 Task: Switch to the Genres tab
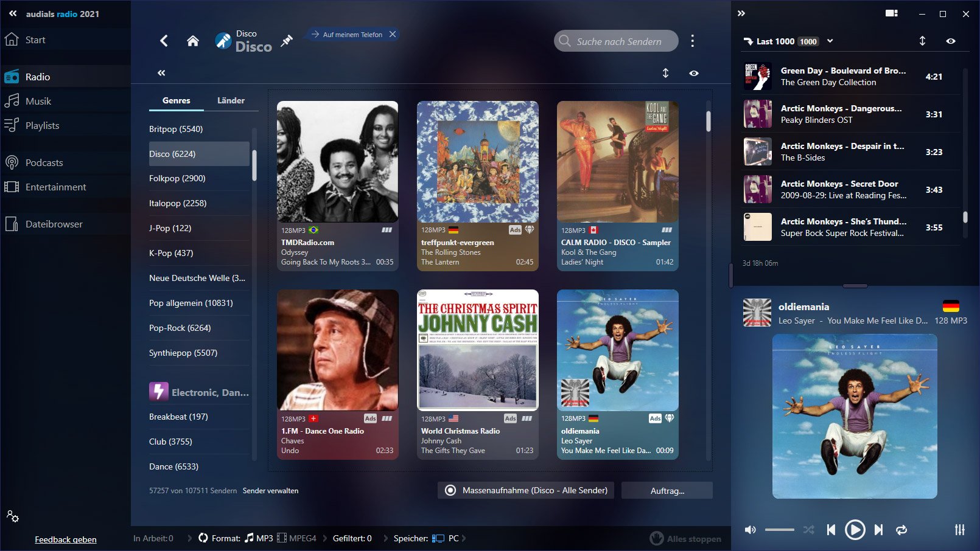tap(177, 100)
